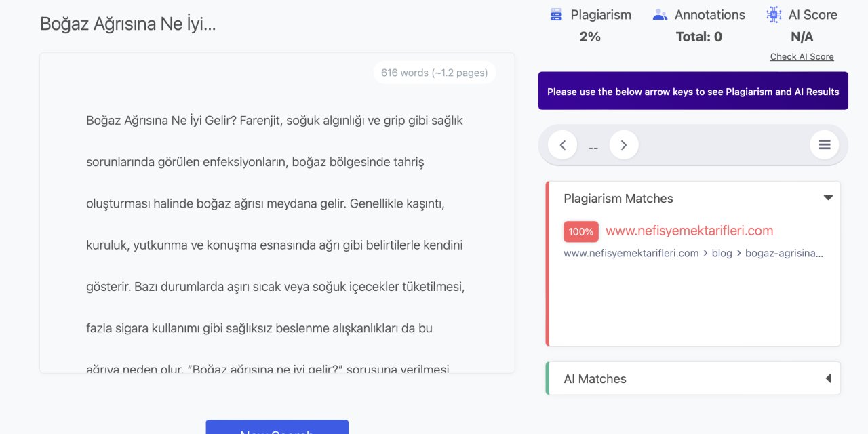Select the AI Matches panel header
The width and height of the screenshot is (868, 434).
pos(595,378)
